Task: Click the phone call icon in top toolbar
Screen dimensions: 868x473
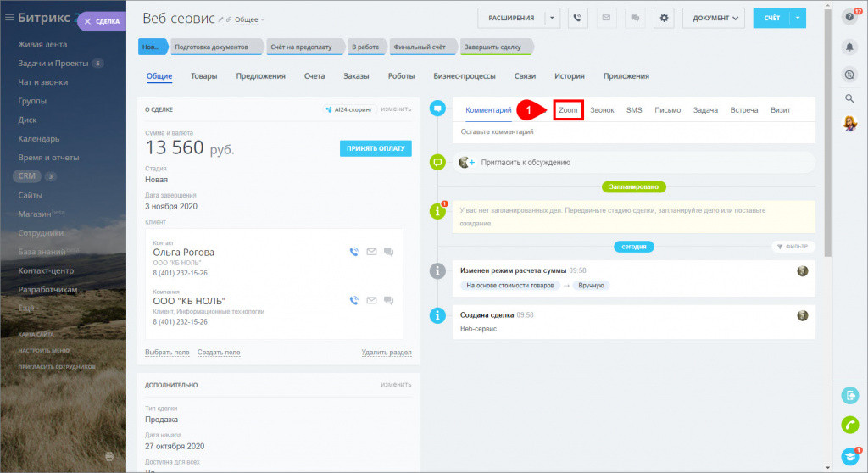Action: pos(578,18)
